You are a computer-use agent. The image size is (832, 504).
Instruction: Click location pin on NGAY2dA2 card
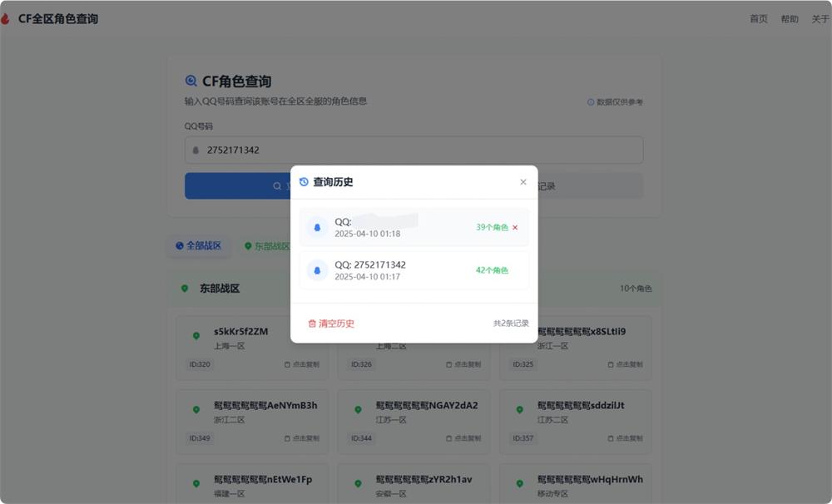358,409
